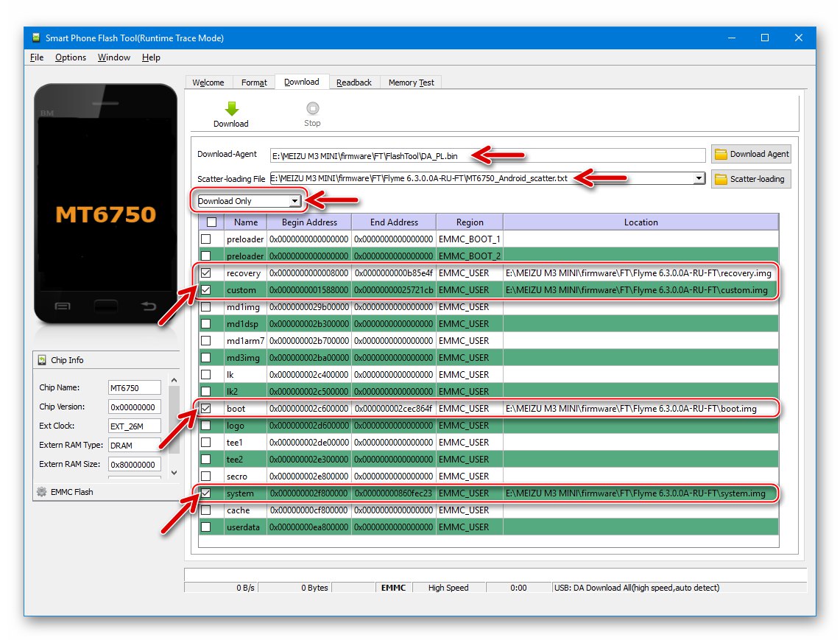Image resolution: width=840 pixels, height=640 pixels.
Task: Click the Download Agent button
Action: coord(751,153)
